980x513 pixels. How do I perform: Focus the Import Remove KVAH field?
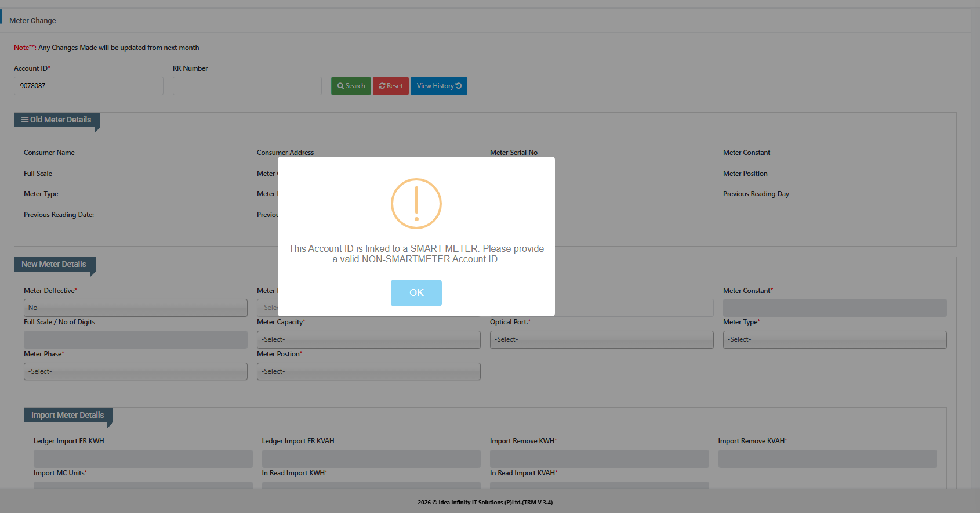click(827, 458)
